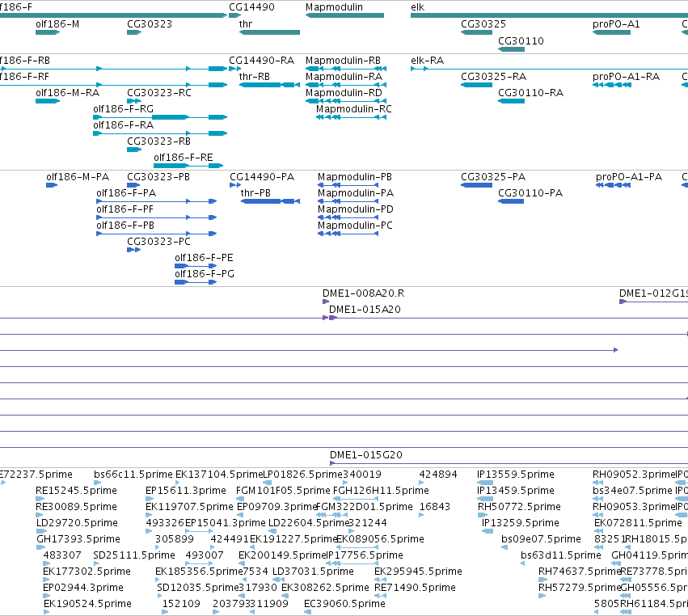The width and height of the screenshot is (688, 616).
Task: Click the DME1-008A20.R BAC label
Action: [x=363, y=293]
